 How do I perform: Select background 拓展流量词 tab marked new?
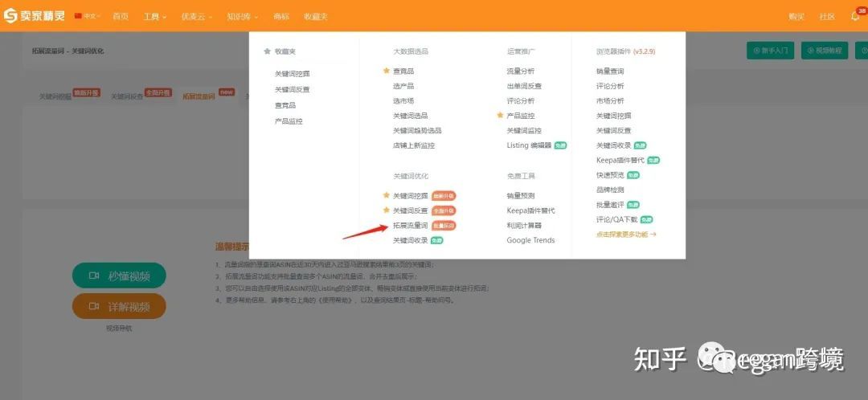coord(199,96)
